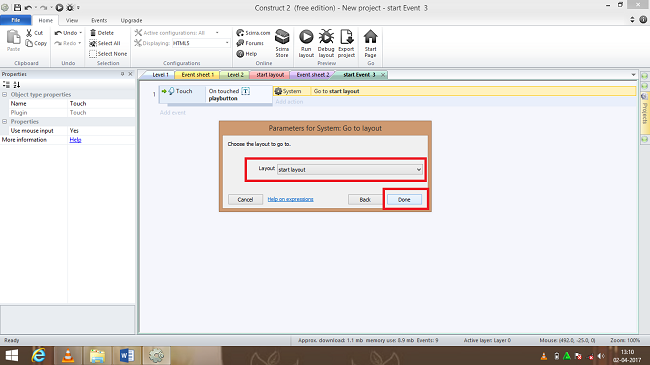Click Cancel in parameters dialog
The image size is (650, 365).
pos(245,200)
